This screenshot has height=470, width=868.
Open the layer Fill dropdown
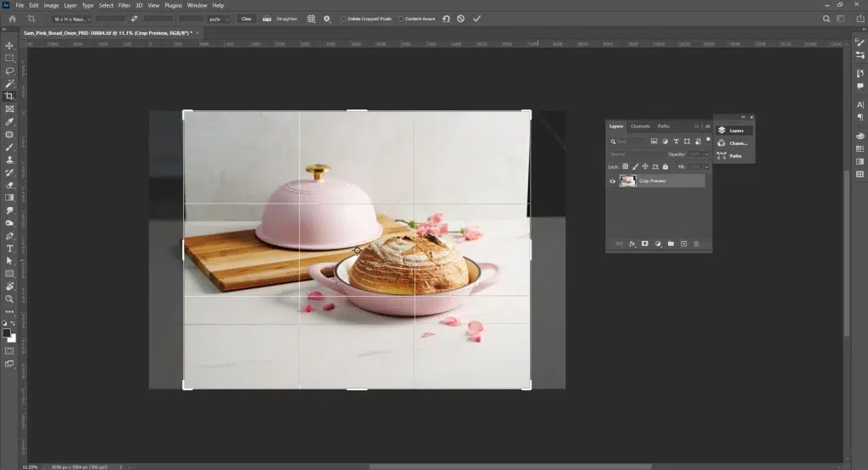[x=706, y=167]
